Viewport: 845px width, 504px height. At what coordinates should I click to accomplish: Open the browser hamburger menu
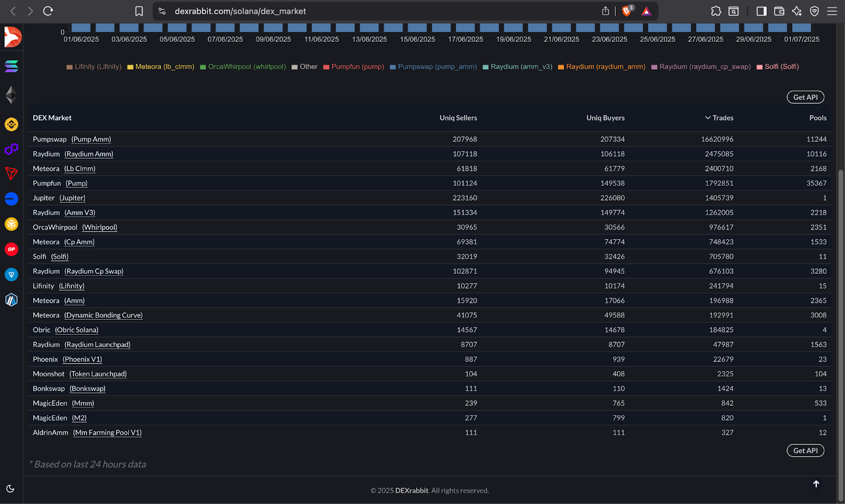point(832,11)
